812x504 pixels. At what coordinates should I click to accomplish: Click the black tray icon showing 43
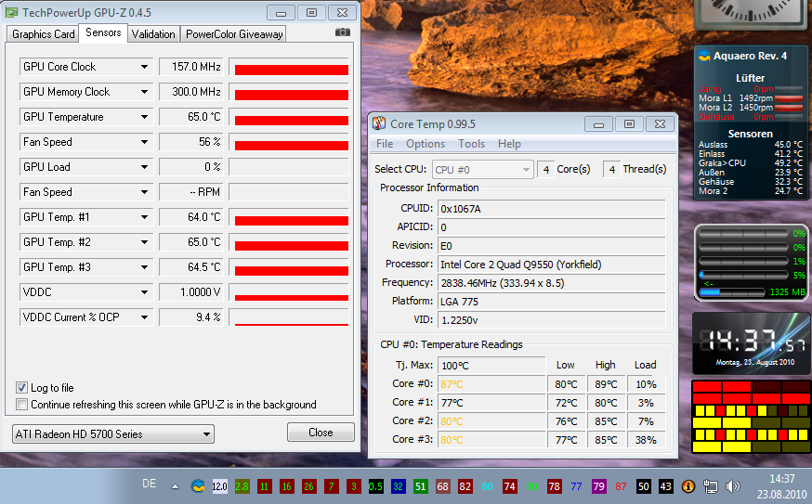pos(665,486)
